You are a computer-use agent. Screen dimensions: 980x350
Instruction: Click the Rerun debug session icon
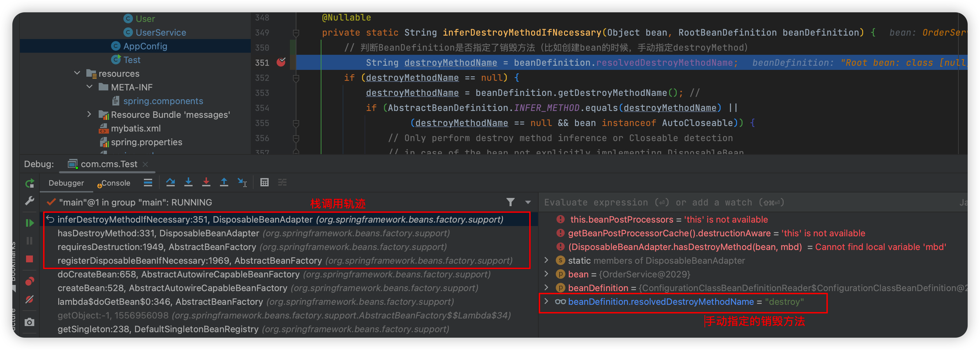(30, 183)
